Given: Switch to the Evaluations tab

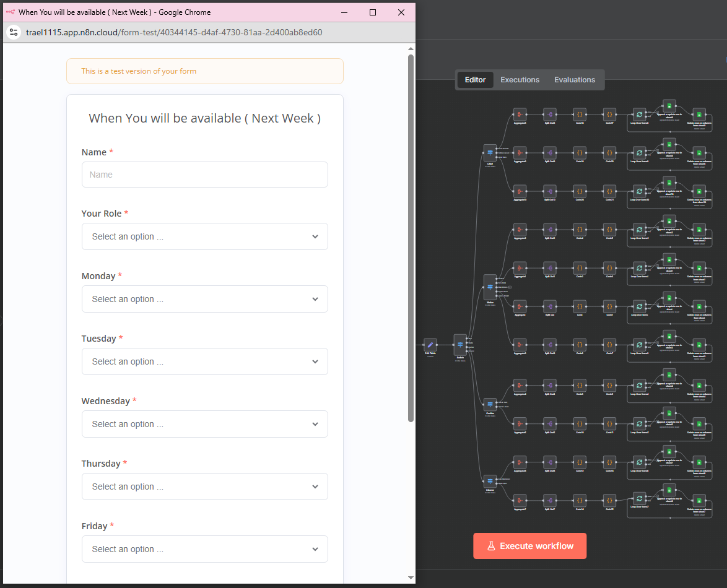Looking at the screenshot, I should click(x=575, y=80).
